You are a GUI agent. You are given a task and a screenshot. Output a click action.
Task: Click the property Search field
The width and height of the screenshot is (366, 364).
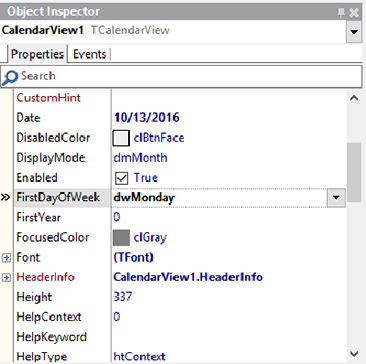tap(181, 76)
